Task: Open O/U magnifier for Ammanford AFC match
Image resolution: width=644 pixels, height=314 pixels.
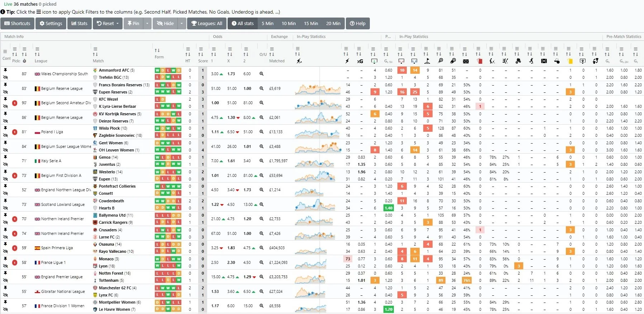Action: [x=262, y=74]
